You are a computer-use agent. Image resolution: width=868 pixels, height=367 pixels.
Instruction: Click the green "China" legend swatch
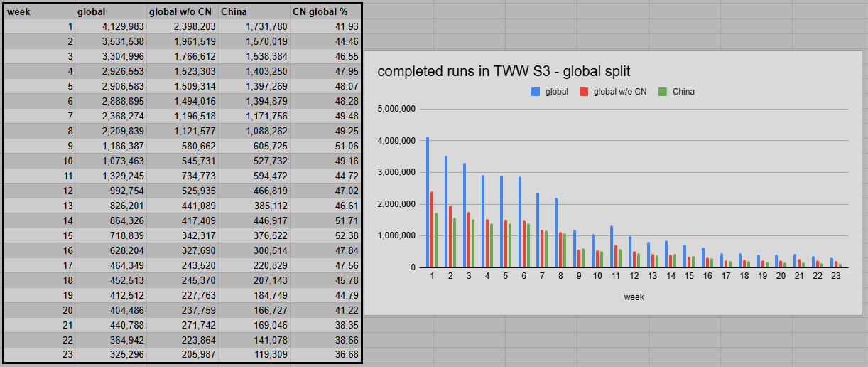(663, 92)
